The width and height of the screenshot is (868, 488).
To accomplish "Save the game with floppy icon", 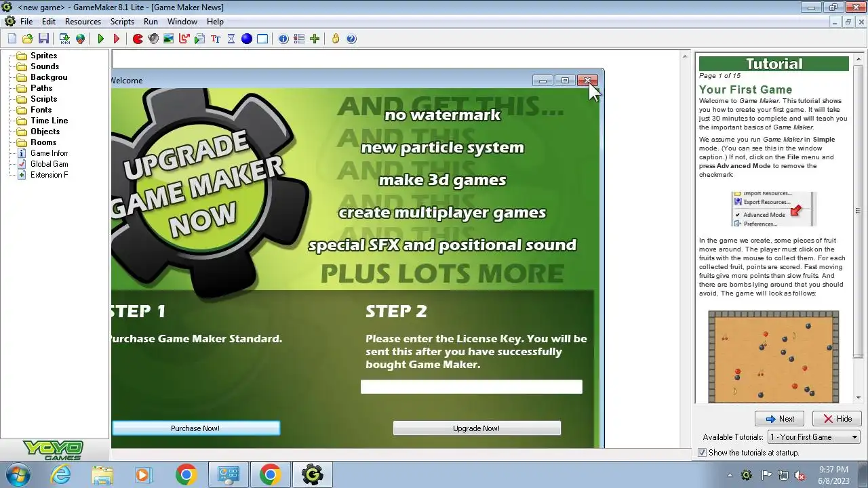I will click(x=43, y=39).
